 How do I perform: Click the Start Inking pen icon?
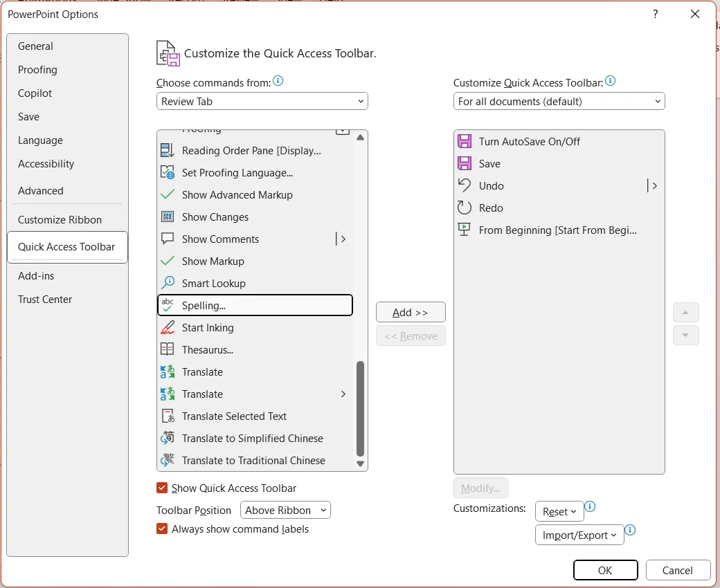click(x=166, y=327)
